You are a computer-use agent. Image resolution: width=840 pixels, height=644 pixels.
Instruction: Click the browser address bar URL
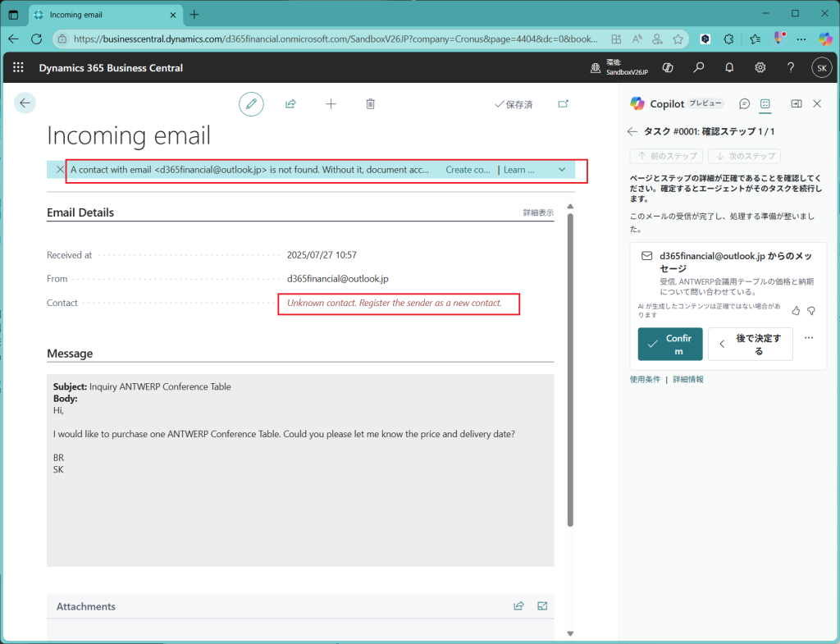point(336,39)
